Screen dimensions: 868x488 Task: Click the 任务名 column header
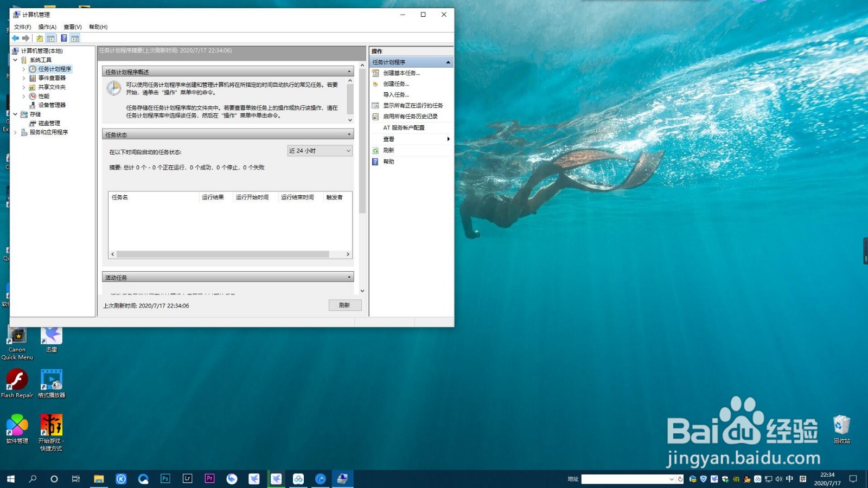click(154, 197)
